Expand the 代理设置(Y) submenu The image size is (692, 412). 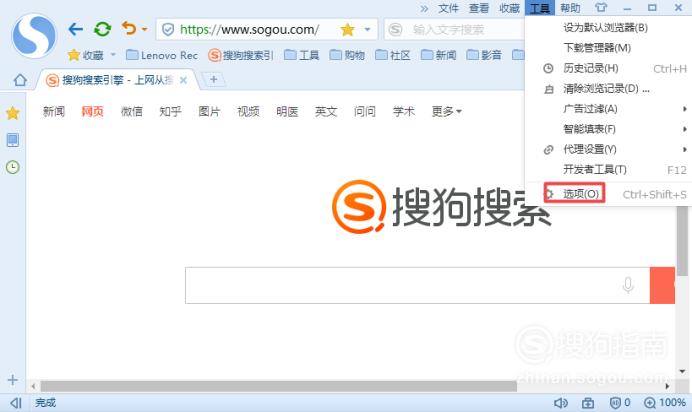[x=609, y=150]
